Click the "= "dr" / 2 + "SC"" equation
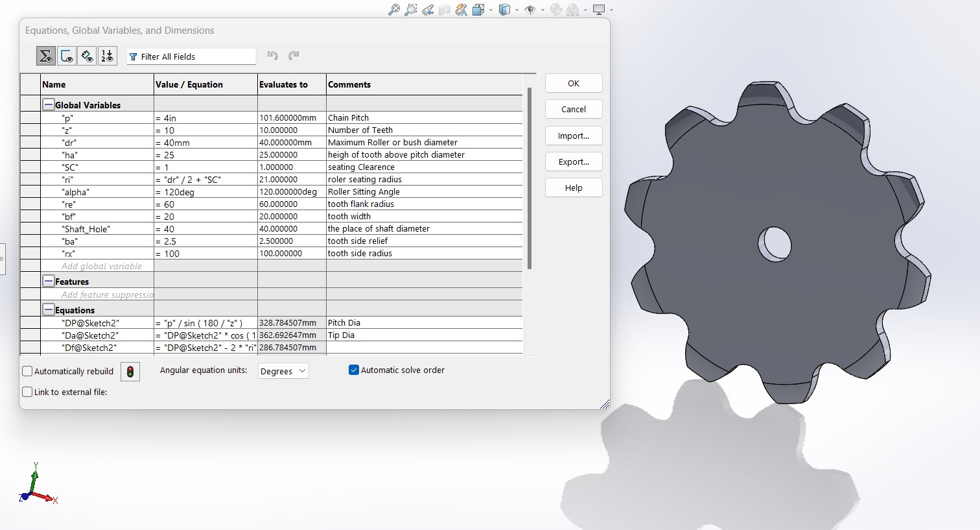The height and width of the screenshot is (530, 980). coord(205,180)
